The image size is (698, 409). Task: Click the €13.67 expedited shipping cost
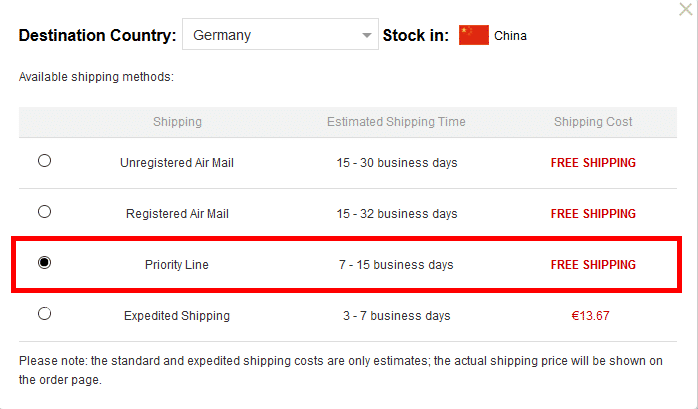(x=590, y=316)
